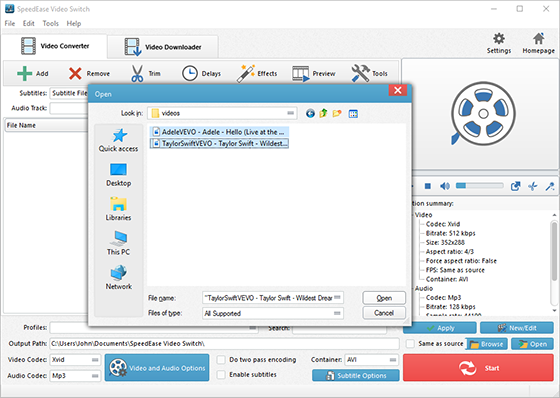Go up one folder level in Open dialog
Screen dimensions: 560x398
[x=323, y=114]
